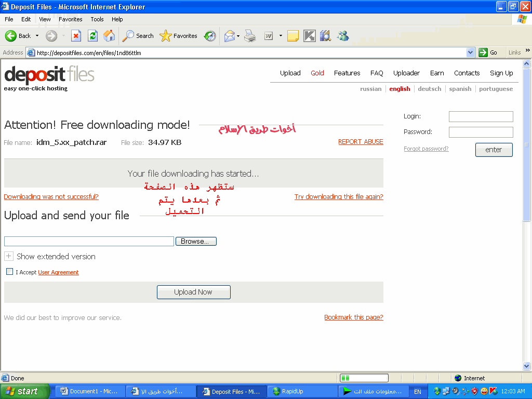Click Downloading was not successful? link

coord(51,197)
